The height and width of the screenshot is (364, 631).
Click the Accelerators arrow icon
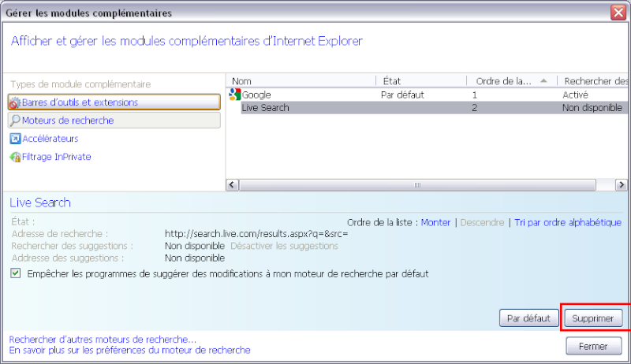pyautogui.click(x=15, y=139)
